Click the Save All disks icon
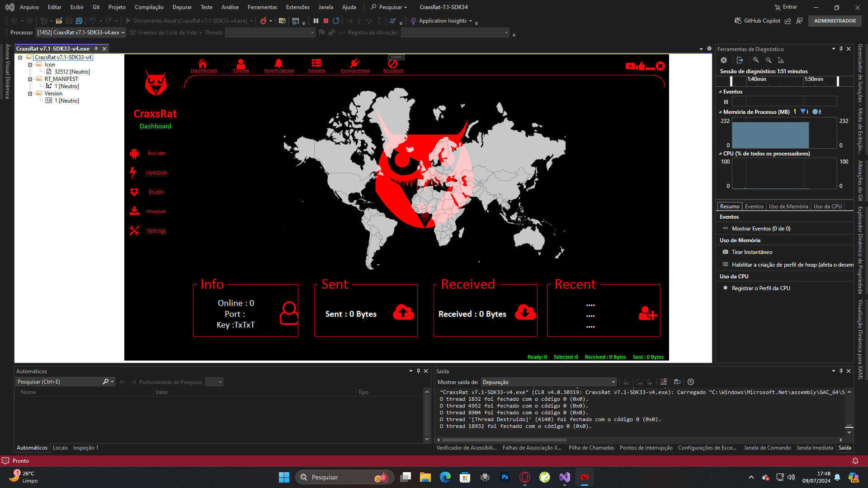Screen dimensions: 868x488 (79, 21)
